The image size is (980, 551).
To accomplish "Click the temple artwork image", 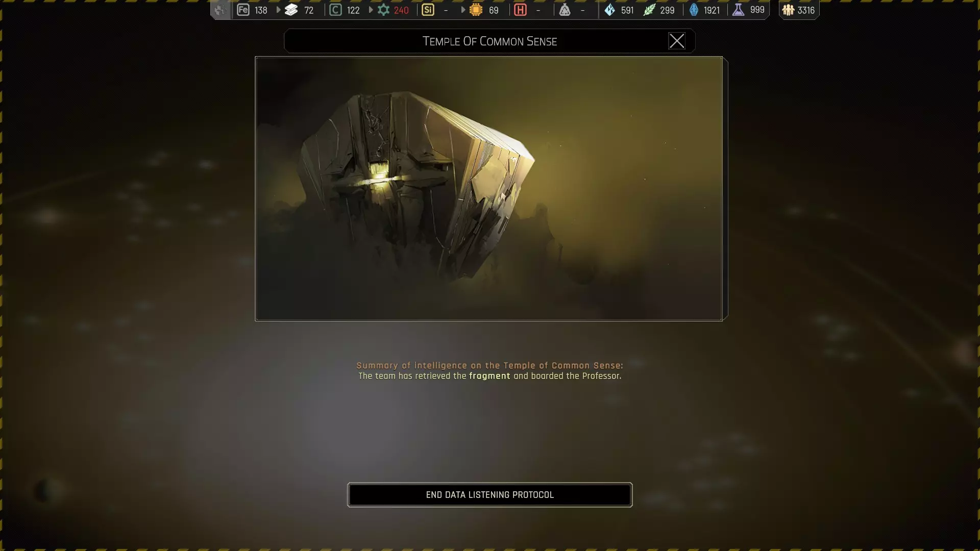I will point(488,188).
